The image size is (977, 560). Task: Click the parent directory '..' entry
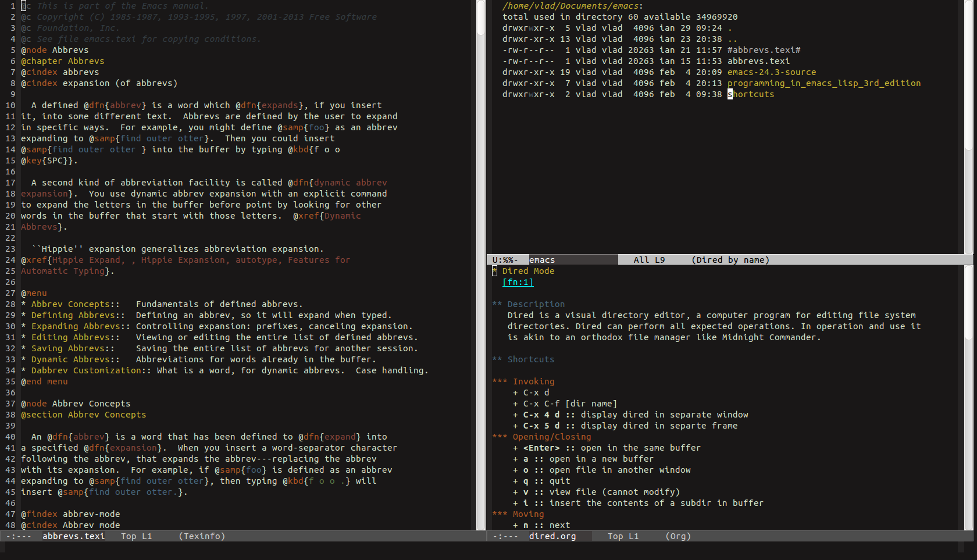coord(732,39)
